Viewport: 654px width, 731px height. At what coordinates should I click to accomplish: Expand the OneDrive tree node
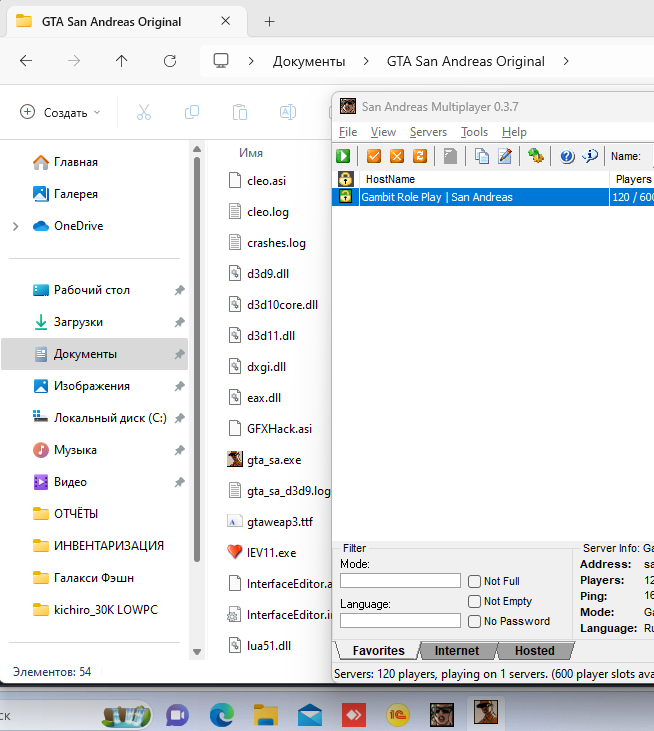tap(15, 226)
